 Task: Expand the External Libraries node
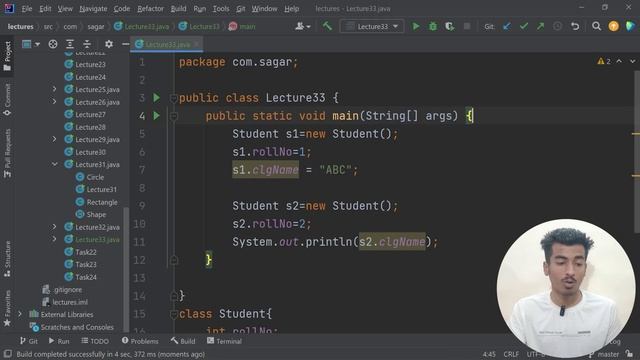pos(20,314)
